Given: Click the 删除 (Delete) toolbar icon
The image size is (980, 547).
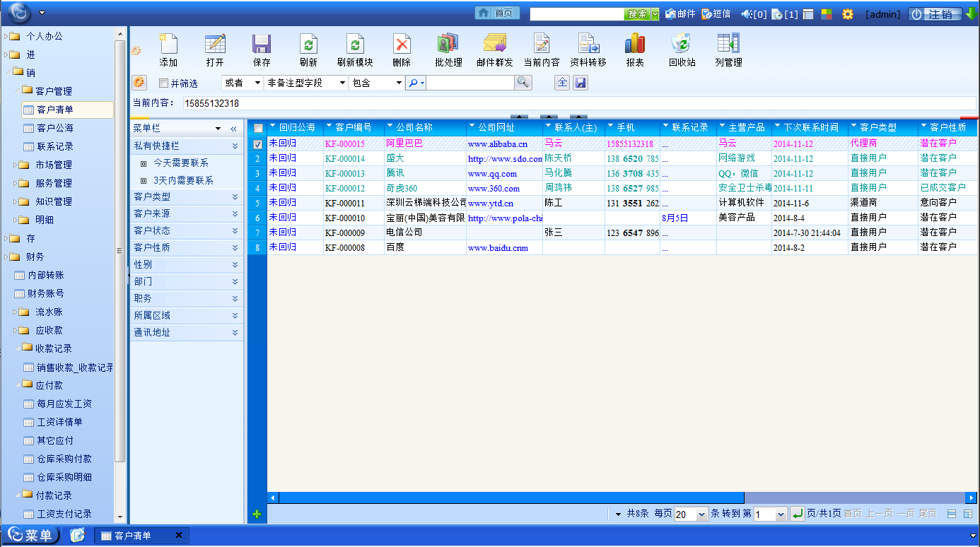Looking at the screenshot, I should 402,44.
